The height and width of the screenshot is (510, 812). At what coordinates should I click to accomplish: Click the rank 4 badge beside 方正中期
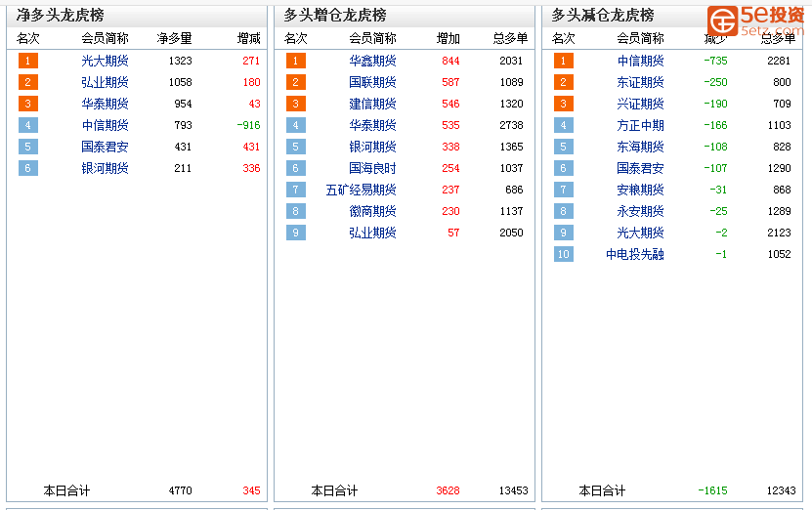564,125
